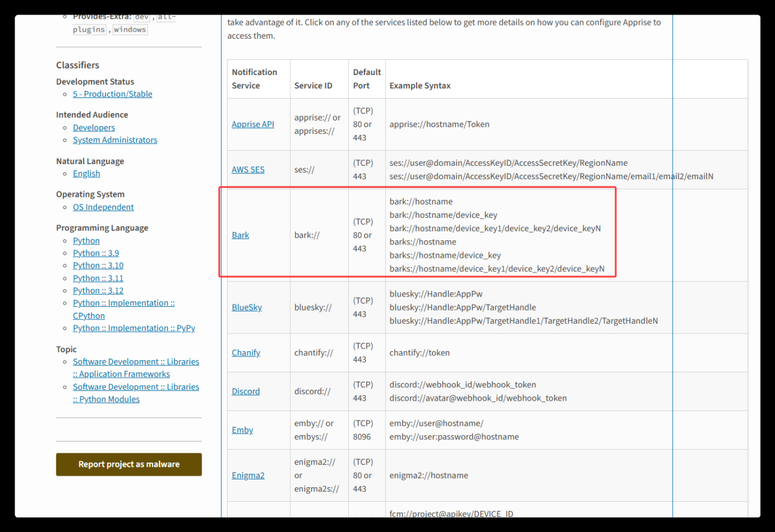
Task: Open the Chanify service link
Action: pos(246,352)
